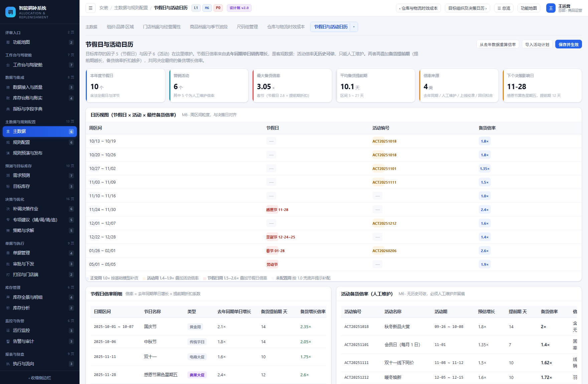This screenshot has width=588, height=384.
Task: Collapse the 单据与执行 sidebar section
Action: click(x=40, y=243)
